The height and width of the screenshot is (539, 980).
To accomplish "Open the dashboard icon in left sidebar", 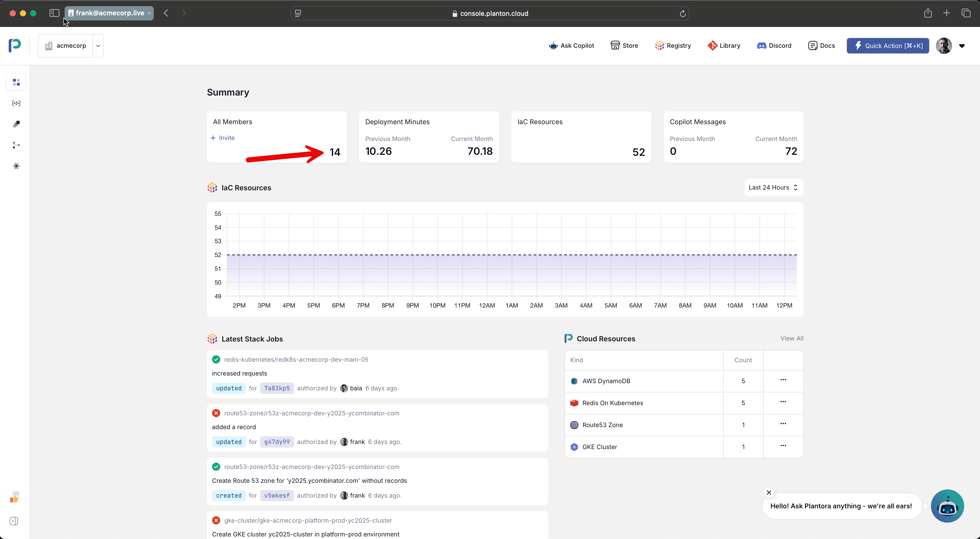I will coord(16,82).
